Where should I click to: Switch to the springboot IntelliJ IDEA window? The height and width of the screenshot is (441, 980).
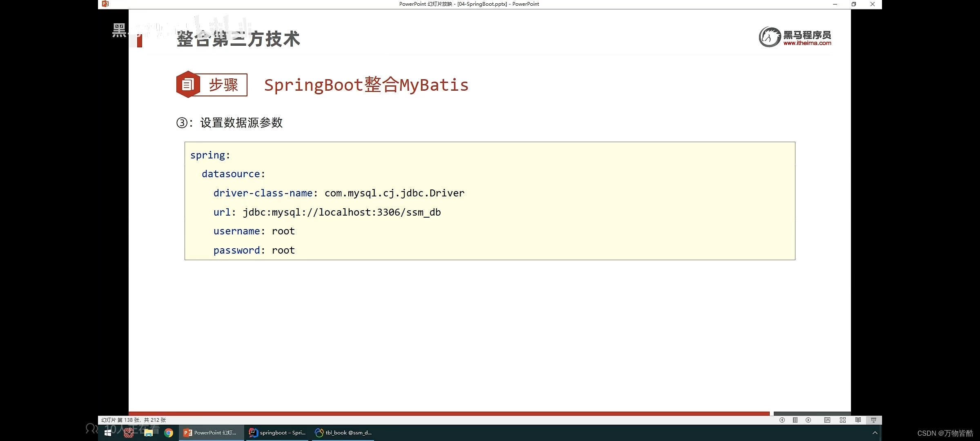(278, 433)
